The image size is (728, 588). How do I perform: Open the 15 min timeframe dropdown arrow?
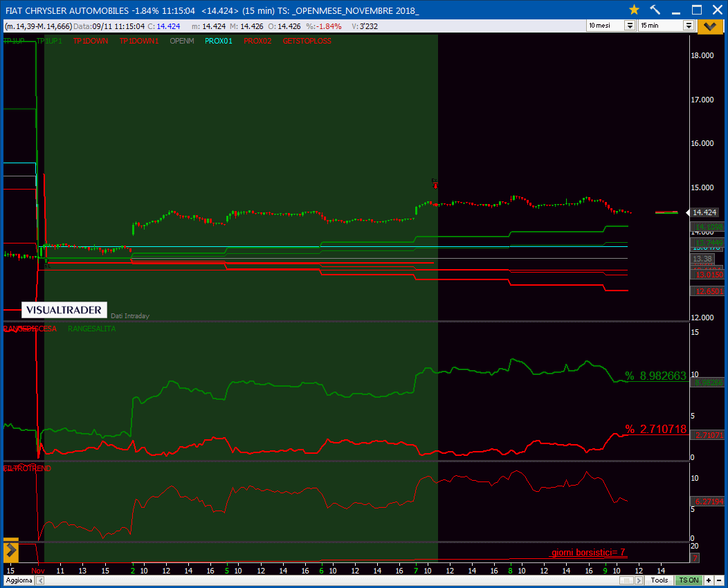[x=689, y=26]
